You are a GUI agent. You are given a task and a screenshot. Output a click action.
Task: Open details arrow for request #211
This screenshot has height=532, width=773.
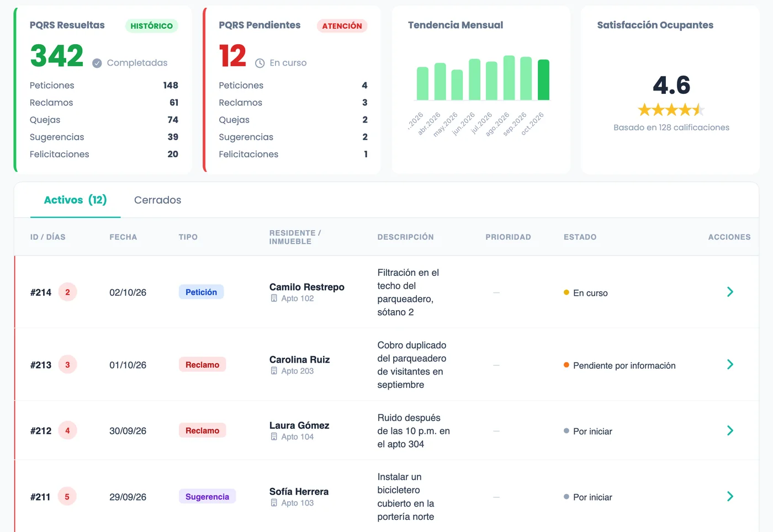730,497
